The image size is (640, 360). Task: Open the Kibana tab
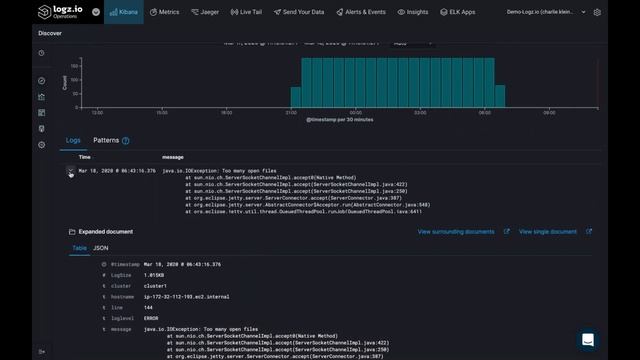click(x=124, y=12)
